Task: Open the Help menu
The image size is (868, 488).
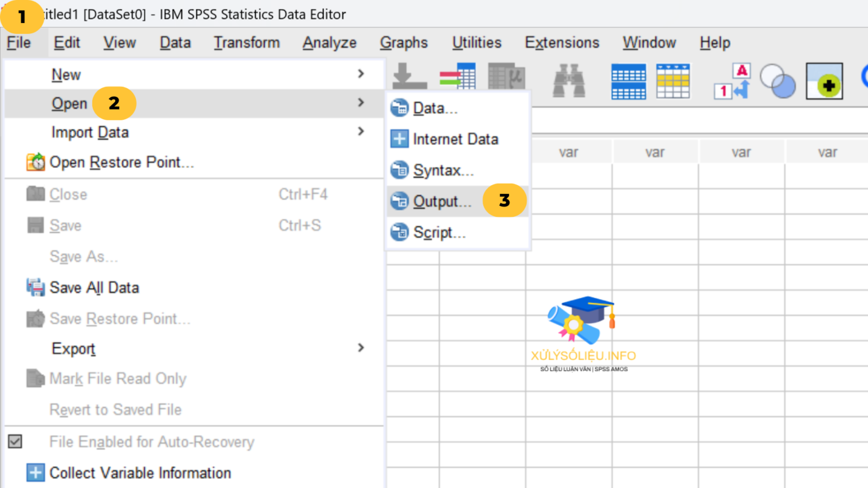Action: click(715, 43)
